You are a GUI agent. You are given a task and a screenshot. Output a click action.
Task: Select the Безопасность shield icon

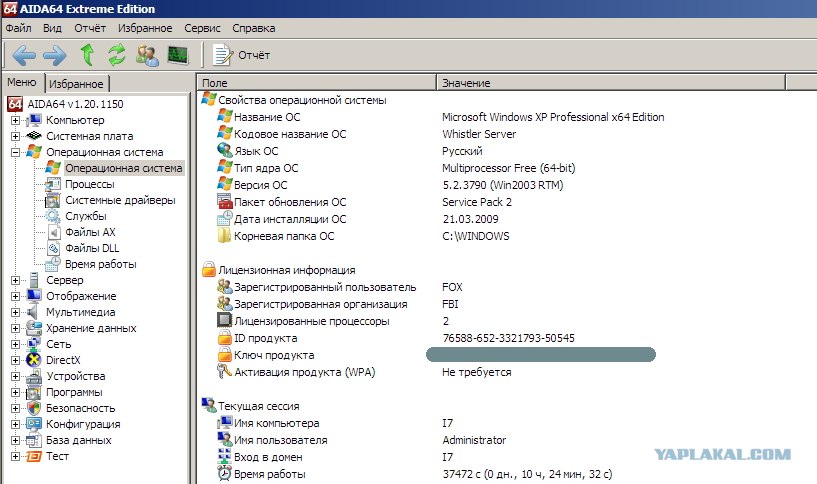34,408
